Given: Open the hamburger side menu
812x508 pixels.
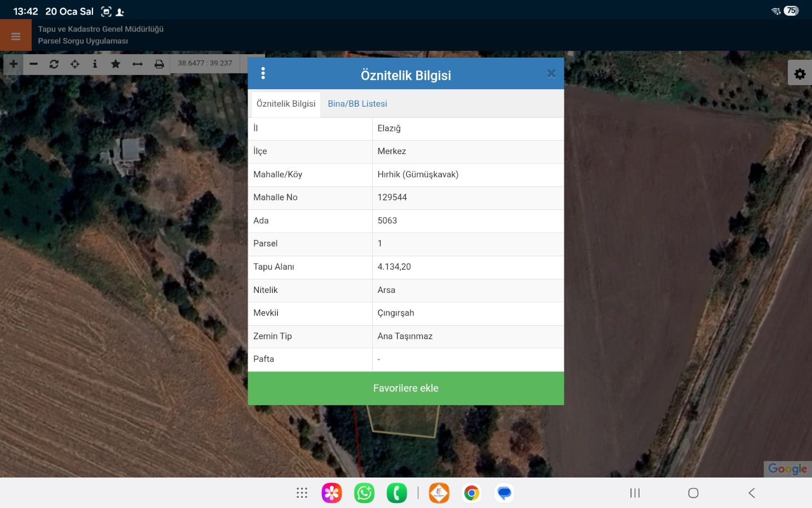Looking at the screenshot, I should point(16,36).
